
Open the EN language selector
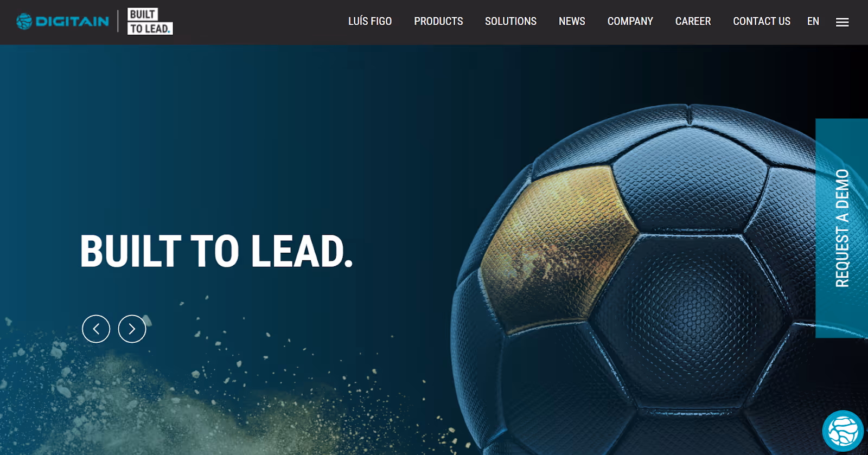[813, 21]
